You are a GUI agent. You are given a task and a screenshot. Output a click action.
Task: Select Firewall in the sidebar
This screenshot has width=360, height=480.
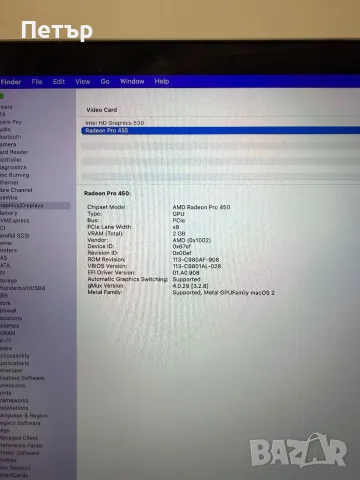pyautogui.click(x=8, y=311)
